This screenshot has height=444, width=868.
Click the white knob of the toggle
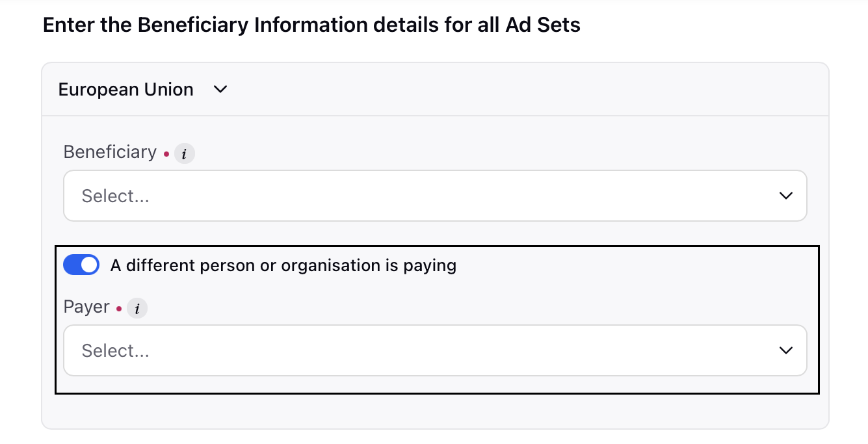[90, 265]
